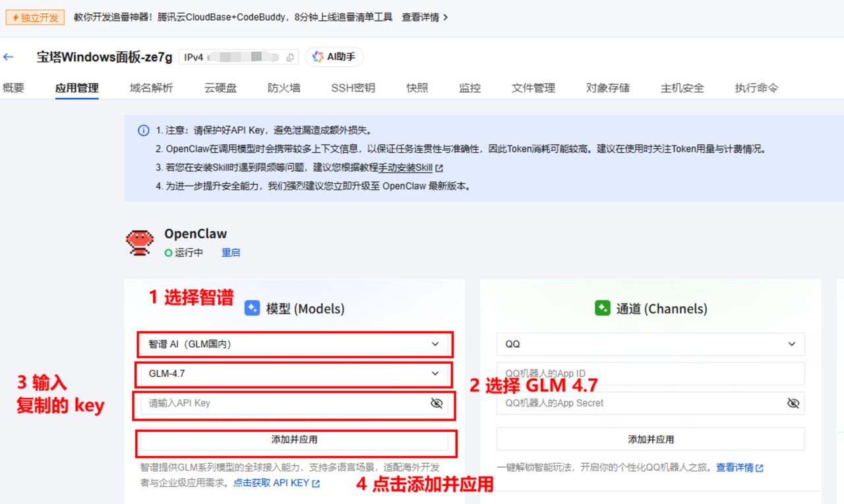Image resolution: width=844 pixels, height=504 pixels.
Task: Open the 文件管理 tab
Action: (533, 88)
